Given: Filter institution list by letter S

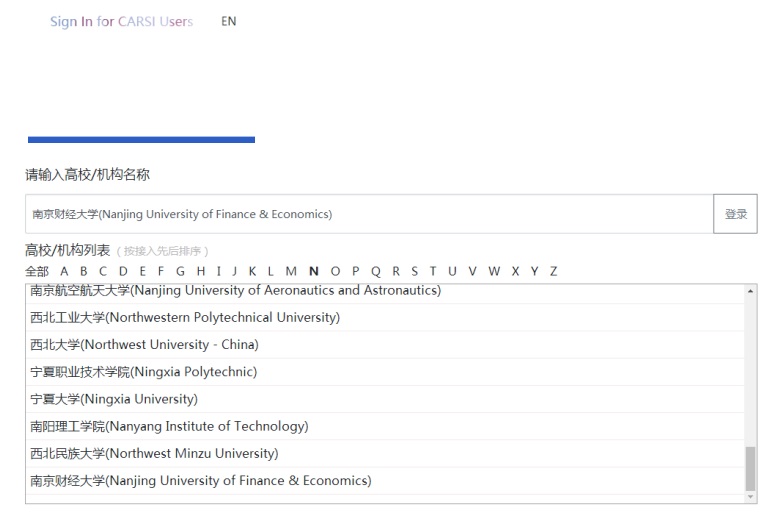Looking at the screenshot, I should tap(414, 271).
